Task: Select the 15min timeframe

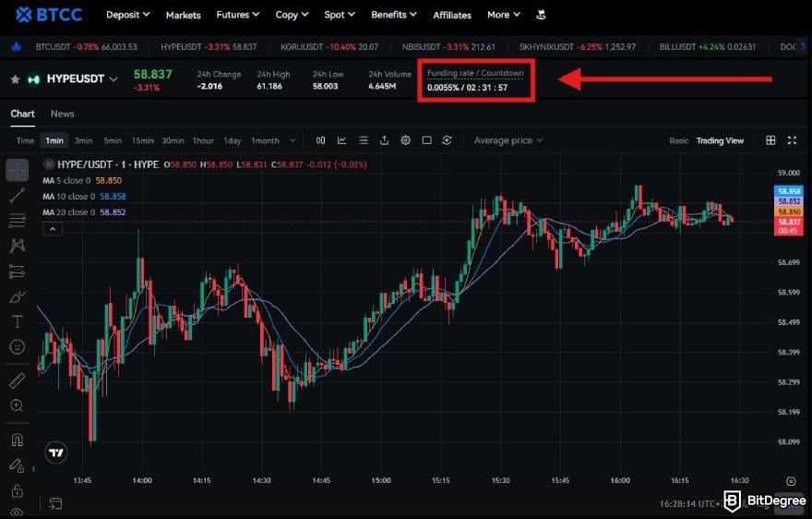Action: click(x=142, y=140)
